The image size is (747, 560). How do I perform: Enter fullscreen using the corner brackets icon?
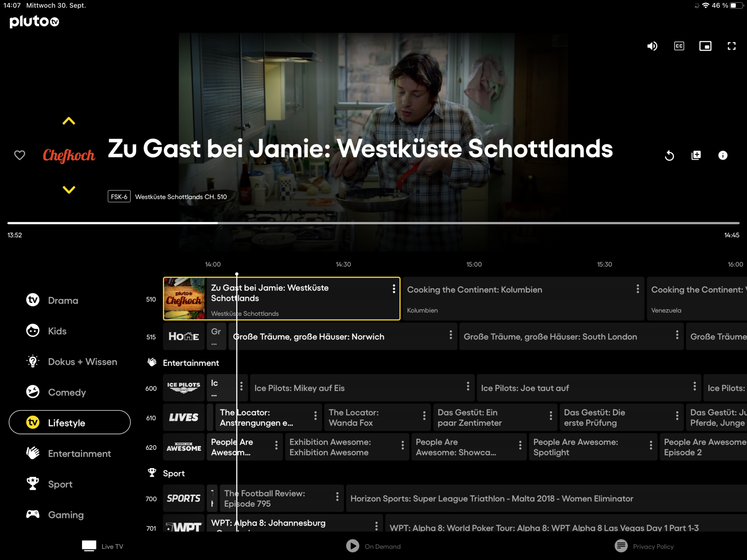[731, 46]
